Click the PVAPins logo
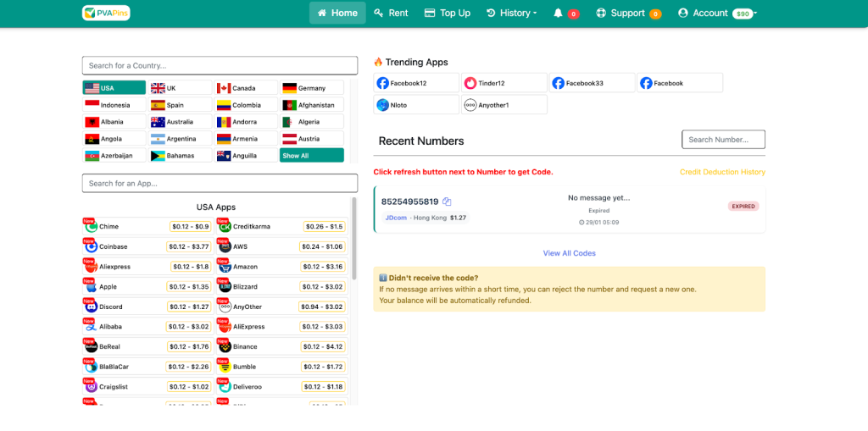 (106, 13)
